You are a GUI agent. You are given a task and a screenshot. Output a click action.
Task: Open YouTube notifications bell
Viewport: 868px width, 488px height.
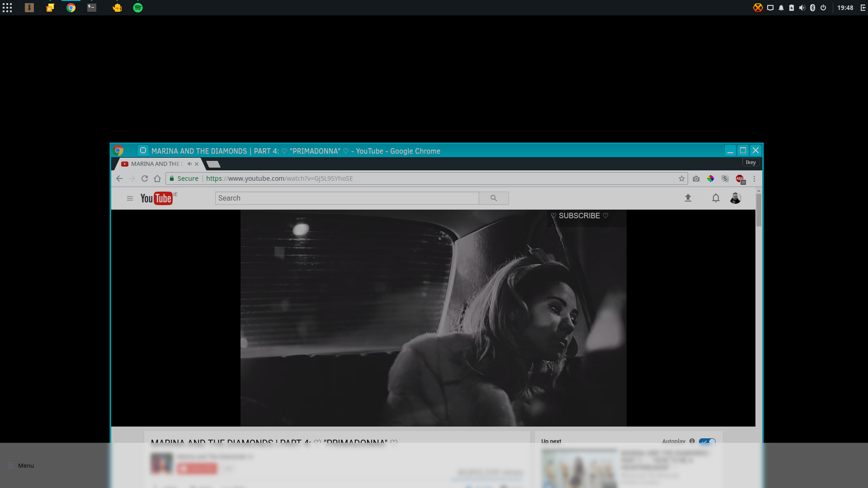(716, 198)
